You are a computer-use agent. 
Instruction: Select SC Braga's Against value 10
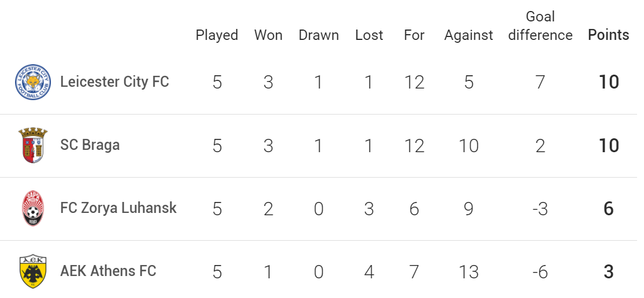point(469,145)
